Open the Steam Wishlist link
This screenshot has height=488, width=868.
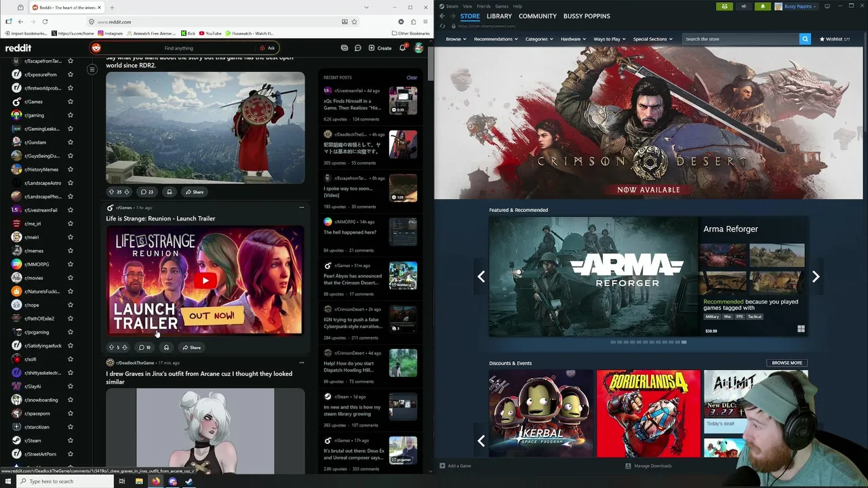pos(835,39)
